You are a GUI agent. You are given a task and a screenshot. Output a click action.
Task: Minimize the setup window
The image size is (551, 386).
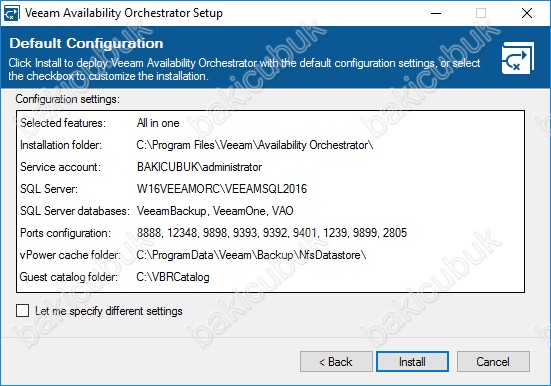tap(436, 13)
